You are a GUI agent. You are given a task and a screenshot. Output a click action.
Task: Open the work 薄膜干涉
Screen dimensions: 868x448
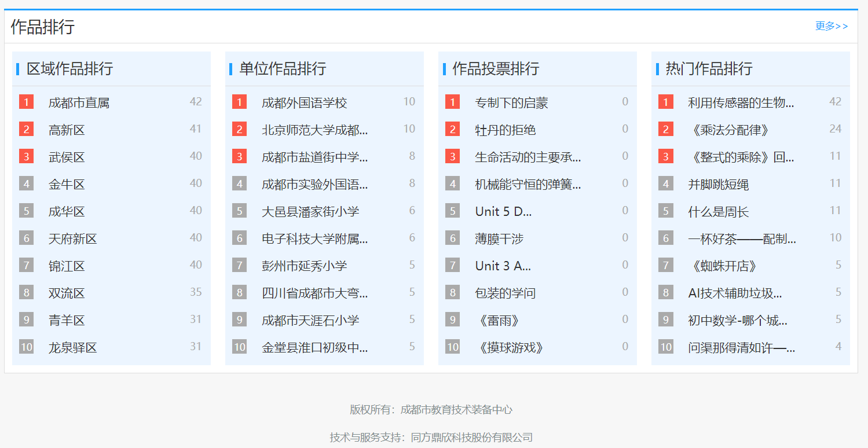(499, 239)
